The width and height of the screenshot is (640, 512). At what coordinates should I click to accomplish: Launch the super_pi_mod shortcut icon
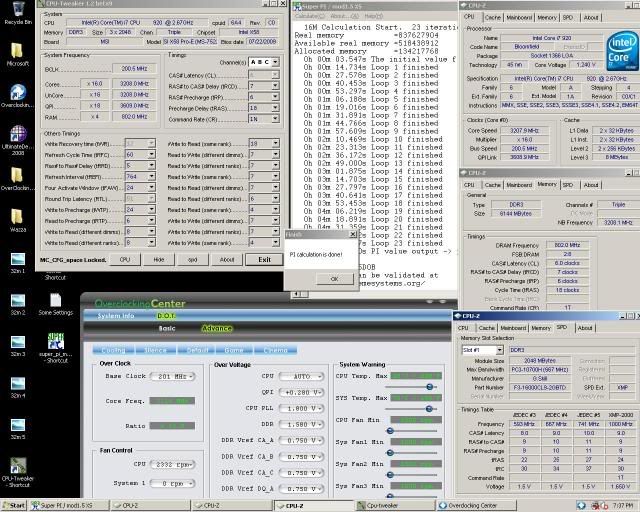click(x=56, y=342)
